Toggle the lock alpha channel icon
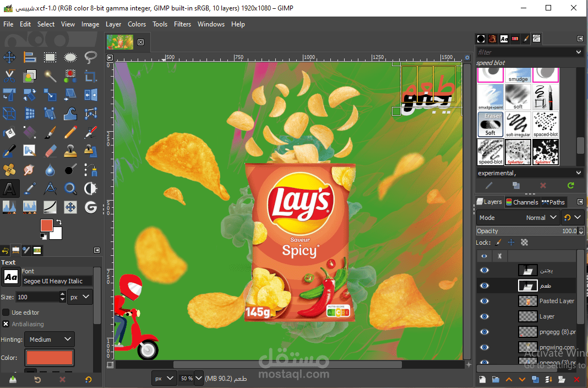Image resolution: width=588 pixels, height=388 pixels. [524, 242]
